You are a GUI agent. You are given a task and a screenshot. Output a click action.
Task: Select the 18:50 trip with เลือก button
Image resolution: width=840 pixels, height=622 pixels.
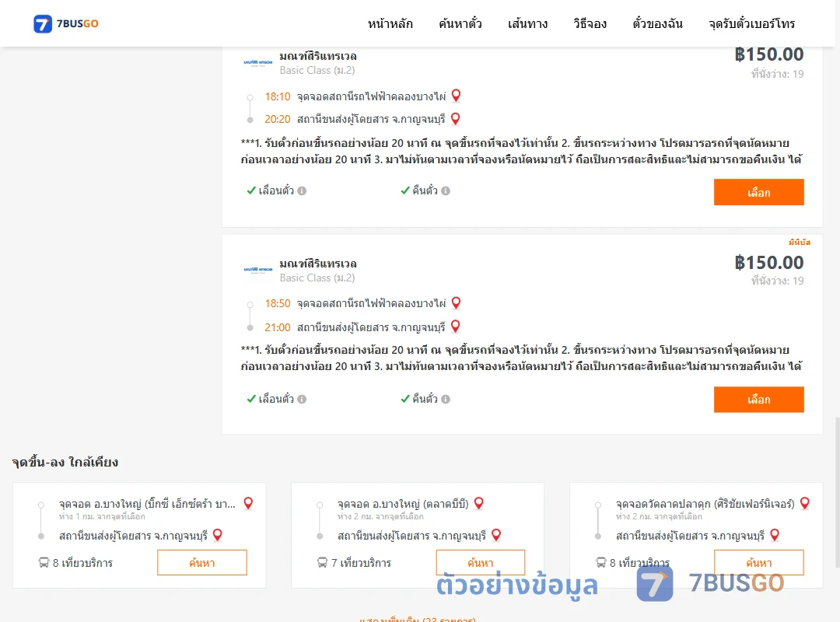[758, 400]
